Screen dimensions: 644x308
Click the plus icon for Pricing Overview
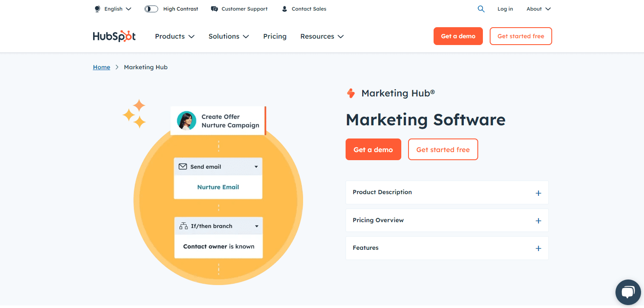pos(538,220)
